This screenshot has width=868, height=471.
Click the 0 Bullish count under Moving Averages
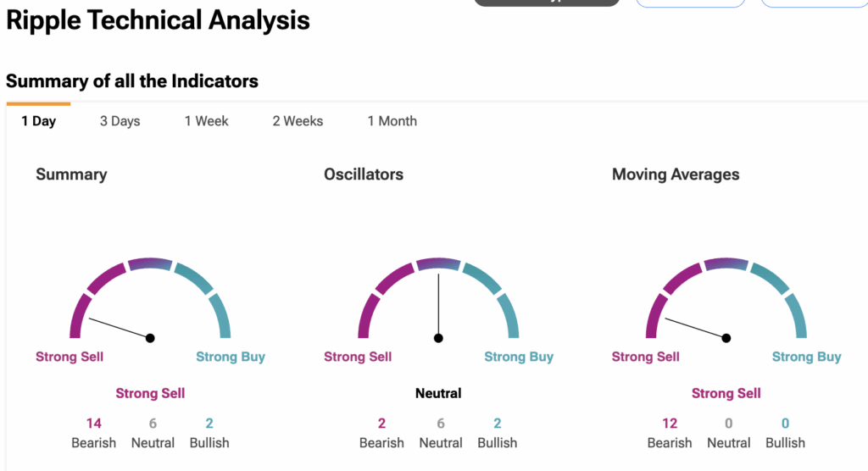(x=785, y=424)
